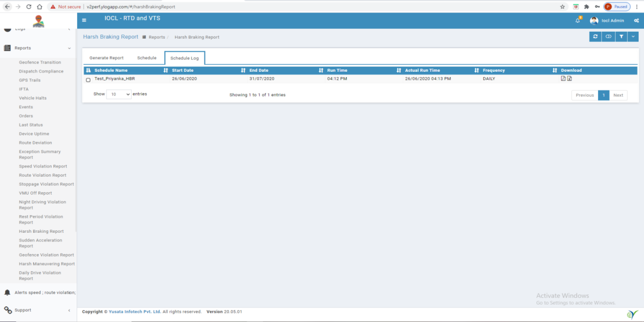The image size is (644, 322).
Task: Click the green leaf logo at bottom right
Action: [633, 314]
